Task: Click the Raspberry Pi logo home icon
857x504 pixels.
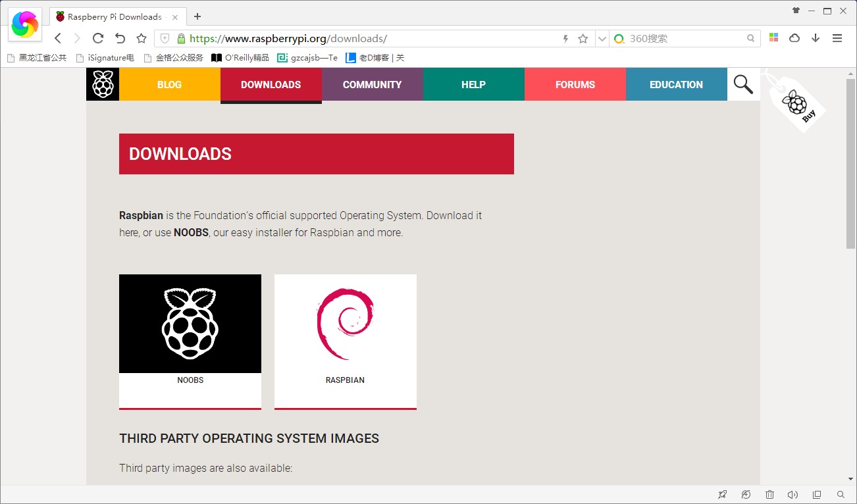Action: click(x=103, y=84)
